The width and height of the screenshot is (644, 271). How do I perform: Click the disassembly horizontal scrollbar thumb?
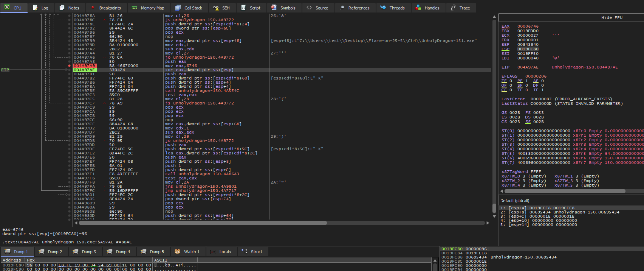click(203, 223)
